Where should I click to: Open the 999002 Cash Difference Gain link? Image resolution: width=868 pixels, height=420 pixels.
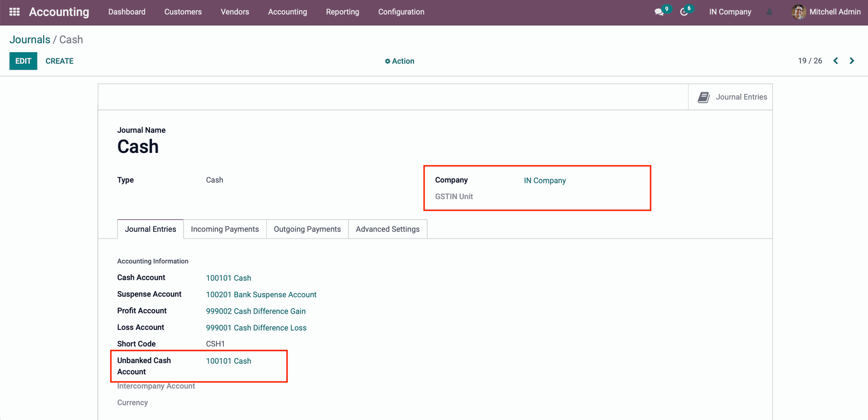[x=255, y=311]
